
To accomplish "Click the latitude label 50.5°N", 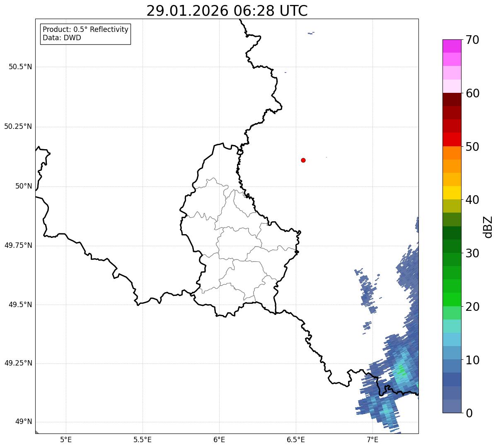I will 20,67.
